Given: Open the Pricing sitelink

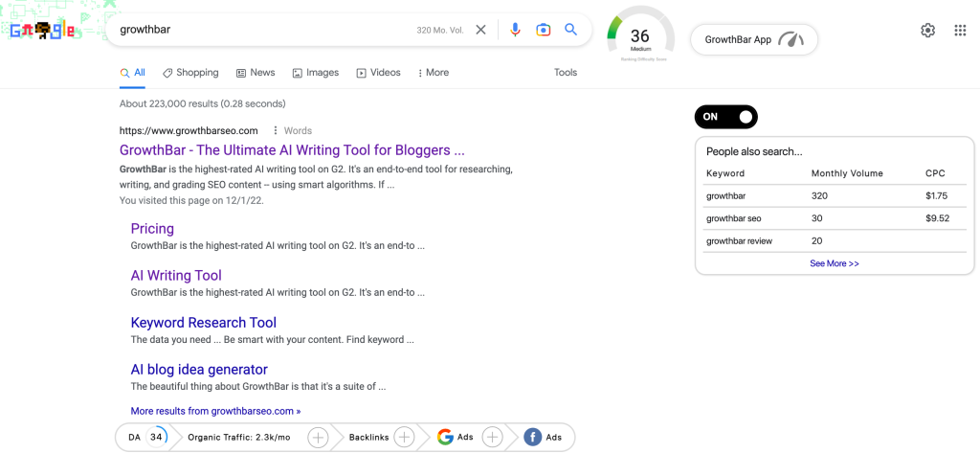Looking at the screenshot, I should click(x=152, y=228).
